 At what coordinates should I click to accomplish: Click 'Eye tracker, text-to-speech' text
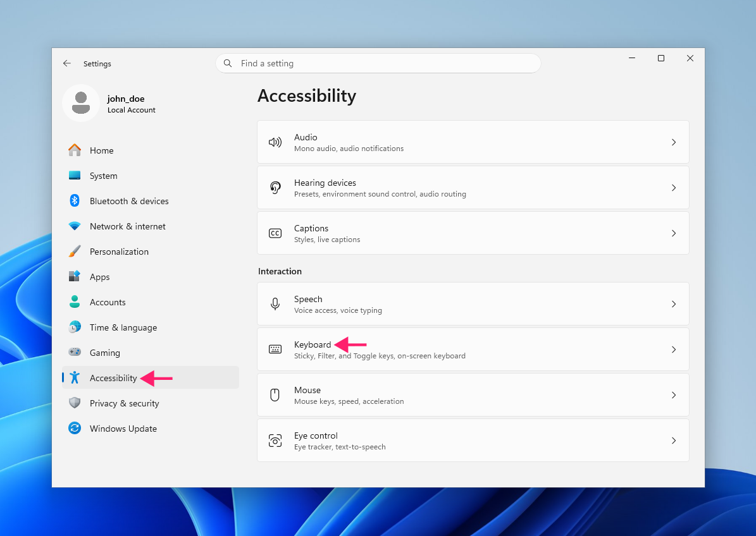[340, 447]
